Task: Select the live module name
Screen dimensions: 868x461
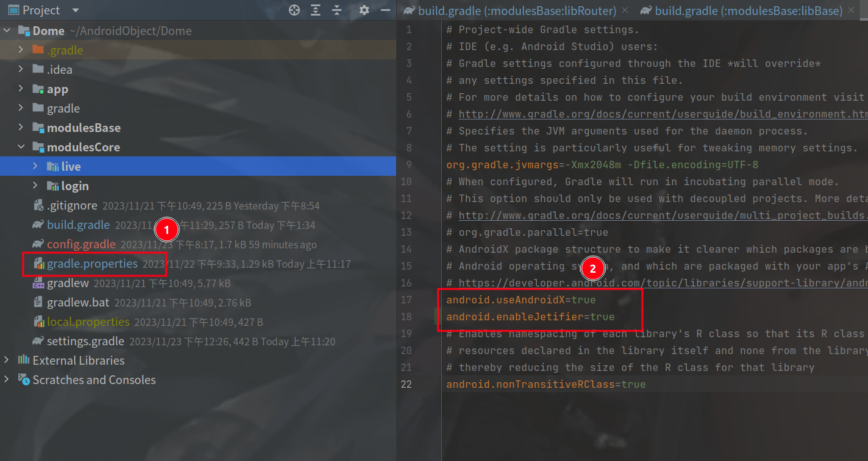Action: click(71, 166)
